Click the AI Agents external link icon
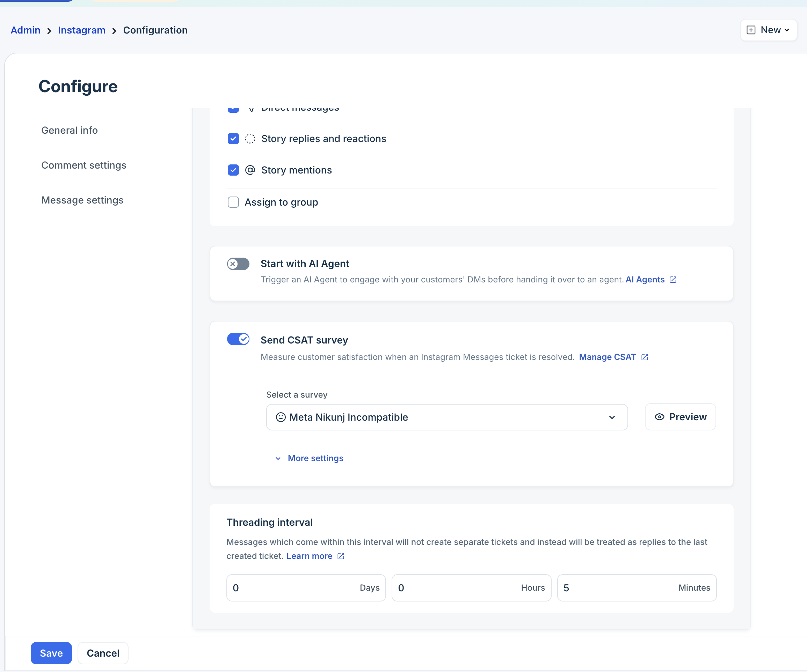807x672 pixels. pos(673,280)
